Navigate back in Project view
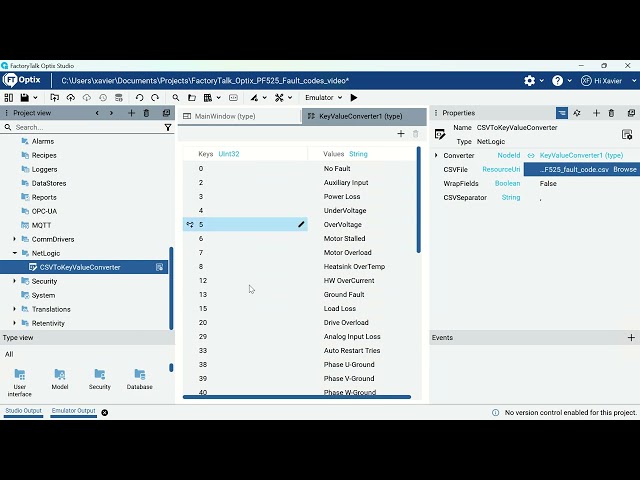Screen dimensions: 640x480 point(97,113)
